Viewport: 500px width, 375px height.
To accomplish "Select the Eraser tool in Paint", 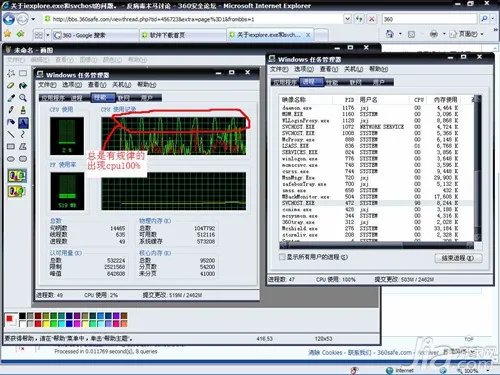I will coord(11,86).
